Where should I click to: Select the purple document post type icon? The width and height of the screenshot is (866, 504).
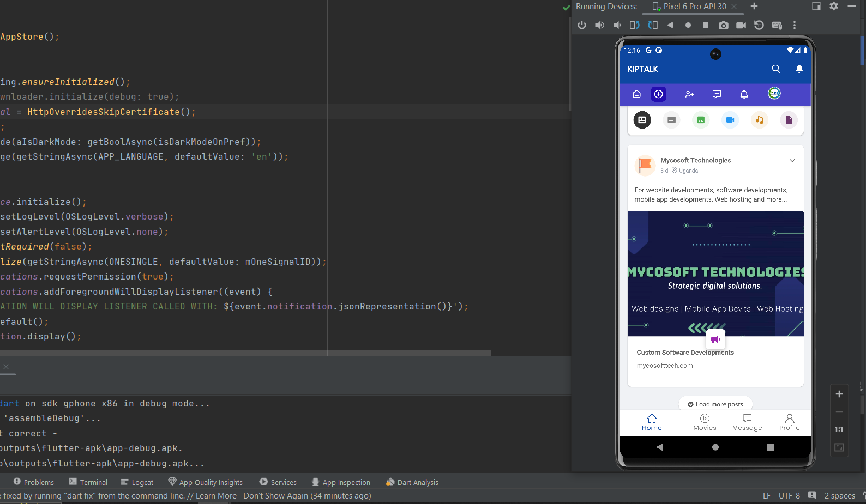pyautogui.click(x=789, y=120)
